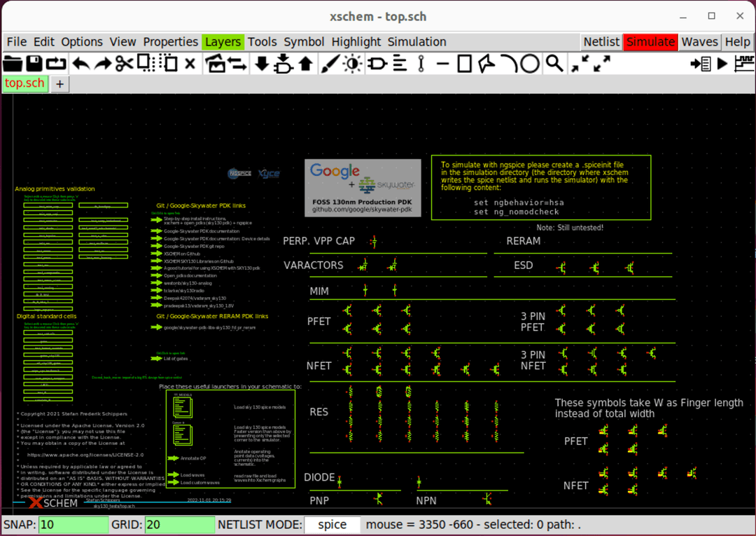756x536 pixels.
Task: Open the Layers dropdown menu
Action: (x=223, y=42)
